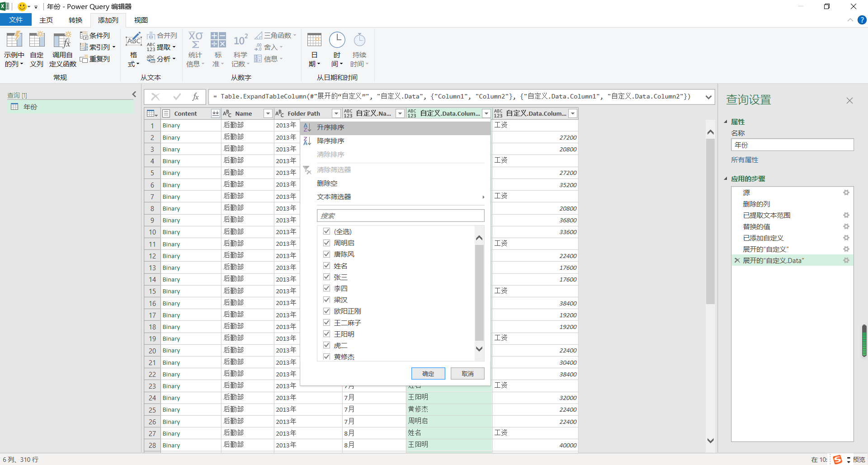
Task: Open the 标准 (Standard) number tool
Action: click(218, 50)
